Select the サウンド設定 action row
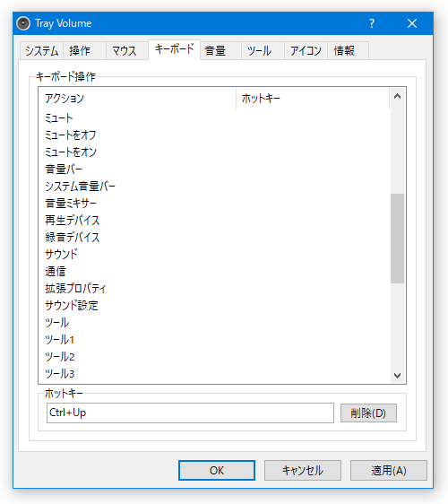The width and height of the screenshot is (448, 504). click(x=214, y=306)
